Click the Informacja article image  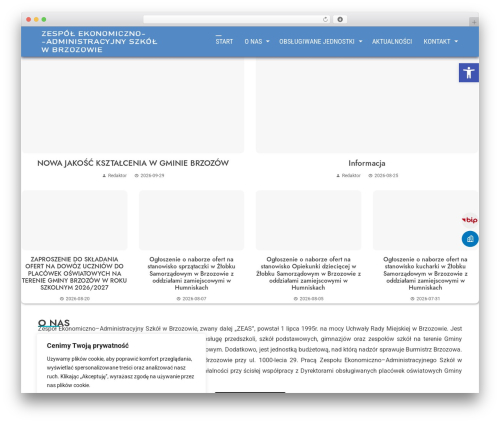click(x=367, y=105)
